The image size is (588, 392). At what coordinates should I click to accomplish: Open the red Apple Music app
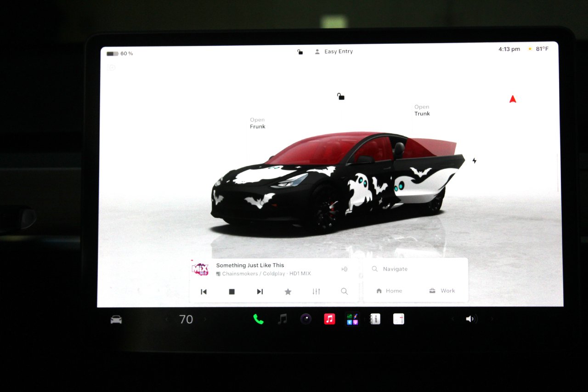pyautogui.click(x=329, y=319)
